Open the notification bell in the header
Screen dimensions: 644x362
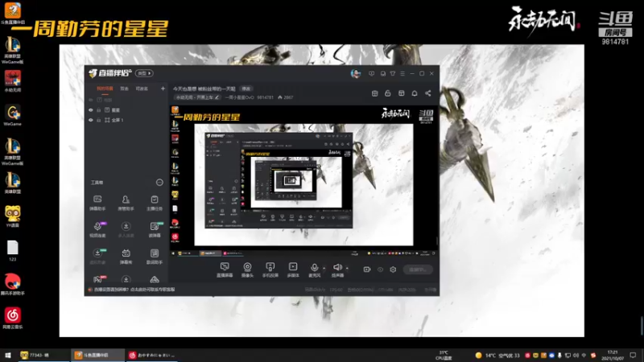[415, 93]
